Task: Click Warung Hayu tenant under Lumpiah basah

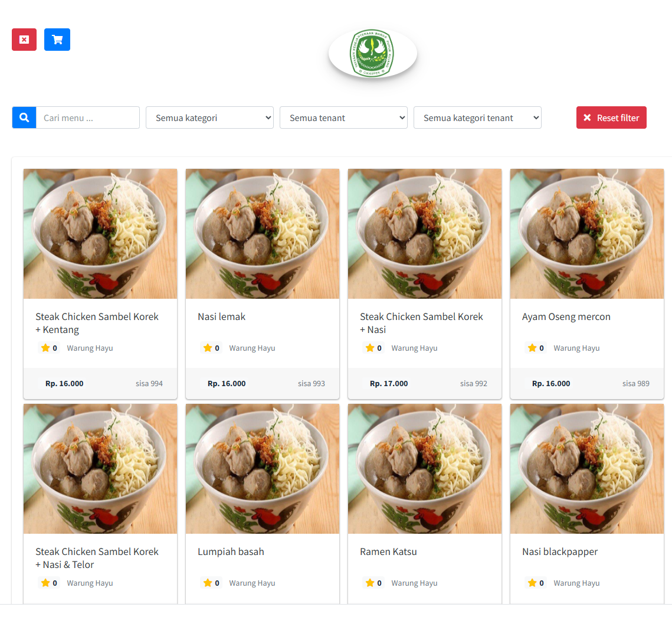Action: tap(252, 583)
